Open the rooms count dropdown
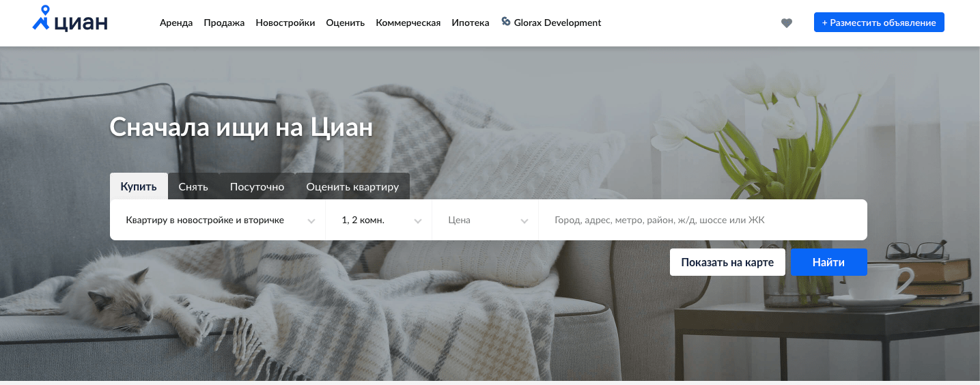This screenshot has width=980, height=385. point(379,220)
